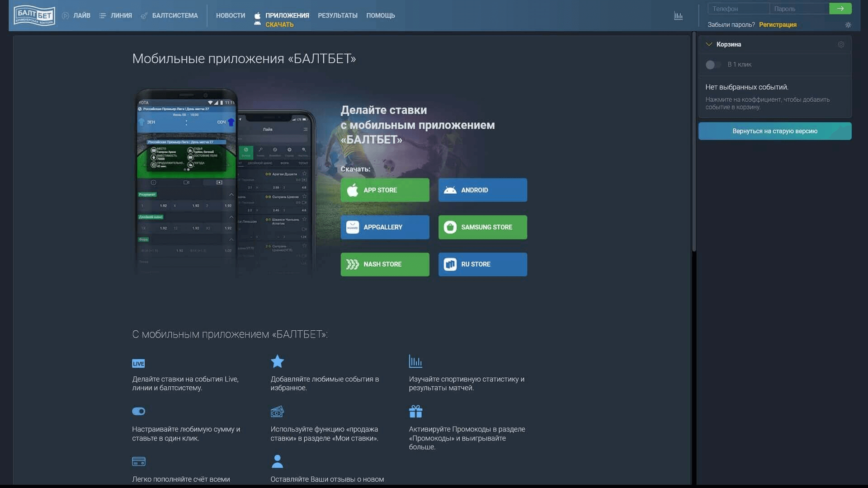
Task: Download the Android app button
Action: pos(482,190)
